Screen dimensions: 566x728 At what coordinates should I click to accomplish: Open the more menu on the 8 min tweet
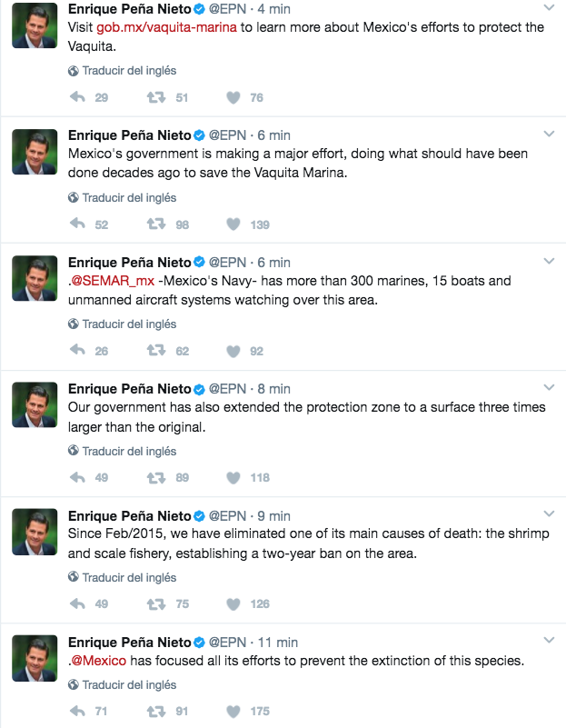(x=549, y=388)
